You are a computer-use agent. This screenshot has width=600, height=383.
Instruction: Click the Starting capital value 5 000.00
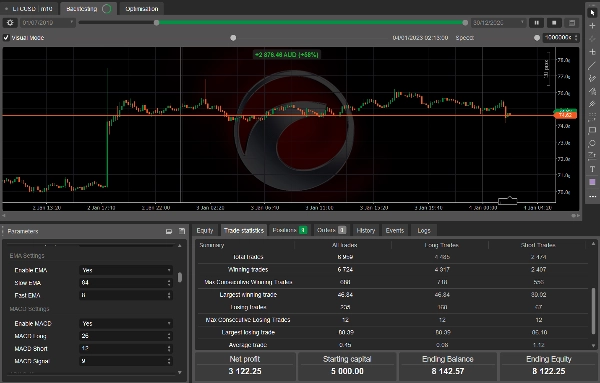tap(347, 371)
